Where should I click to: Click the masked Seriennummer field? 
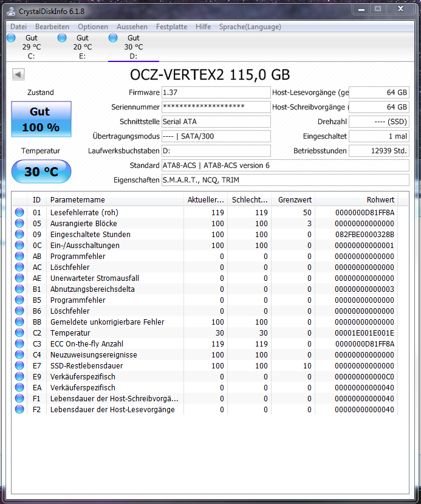[216, 107]
